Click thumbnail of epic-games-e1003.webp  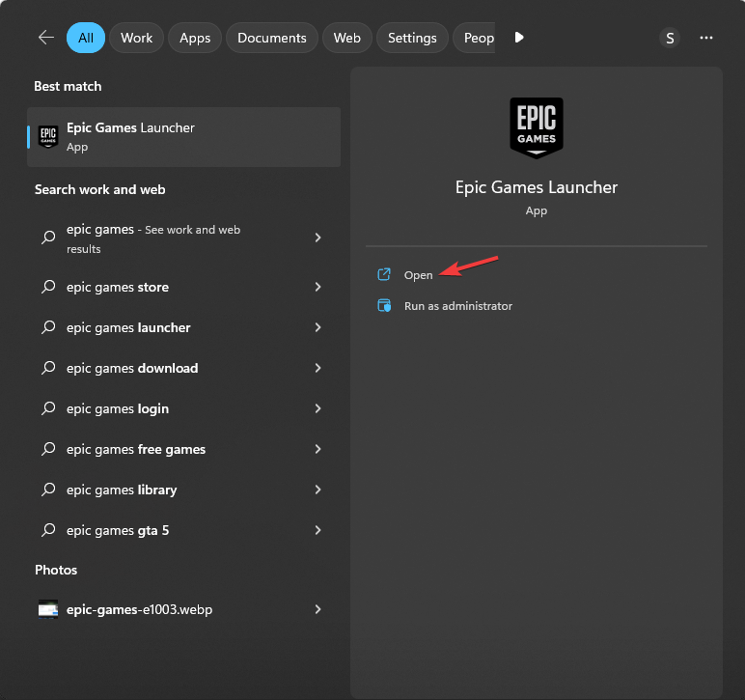[48, 609]
